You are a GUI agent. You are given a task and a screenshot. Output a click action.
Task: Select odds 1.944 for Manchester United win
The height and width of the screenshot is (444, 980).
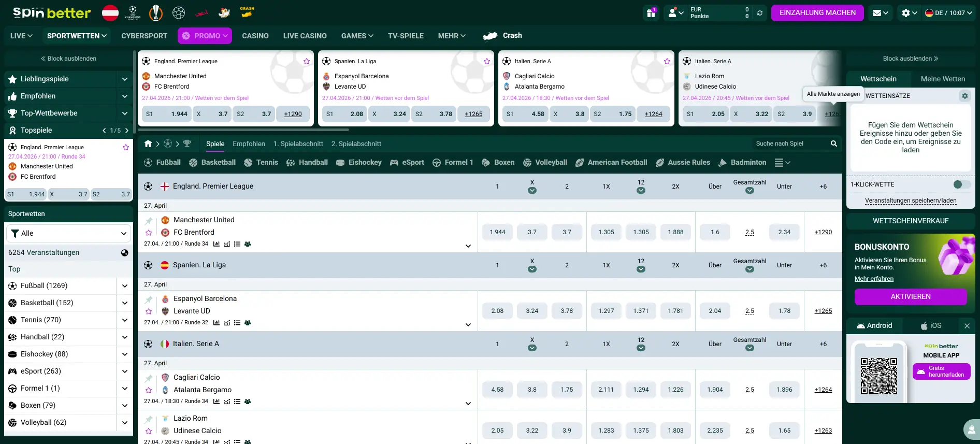[497, 232]
